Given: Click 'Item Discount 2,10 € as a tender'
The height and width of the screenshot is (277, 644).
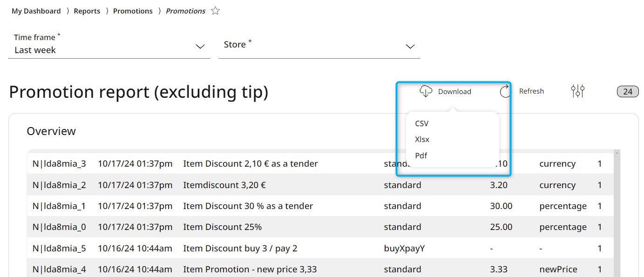Looking at the screenshot, I should 251,164.
